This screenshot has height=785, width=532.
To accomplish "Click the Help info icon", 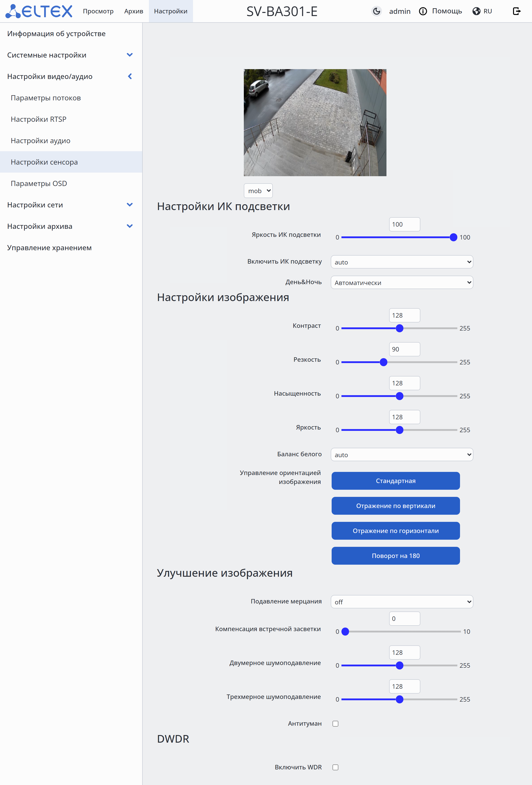I will (x=423, y=11).
